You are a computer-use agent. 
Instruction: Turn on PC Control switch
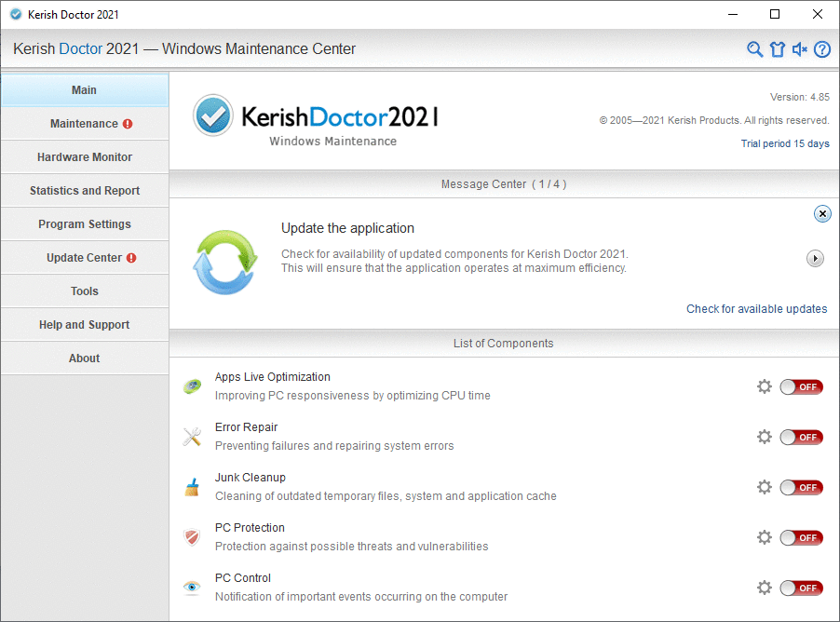coord(802,588)
